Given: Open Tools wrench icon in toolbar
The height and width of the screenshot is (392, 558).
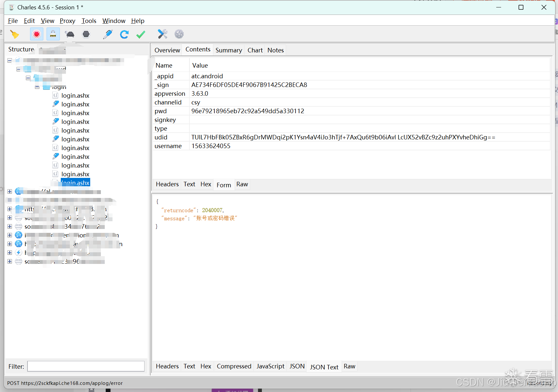Looking at the screenshot, I should coord(163,34).
